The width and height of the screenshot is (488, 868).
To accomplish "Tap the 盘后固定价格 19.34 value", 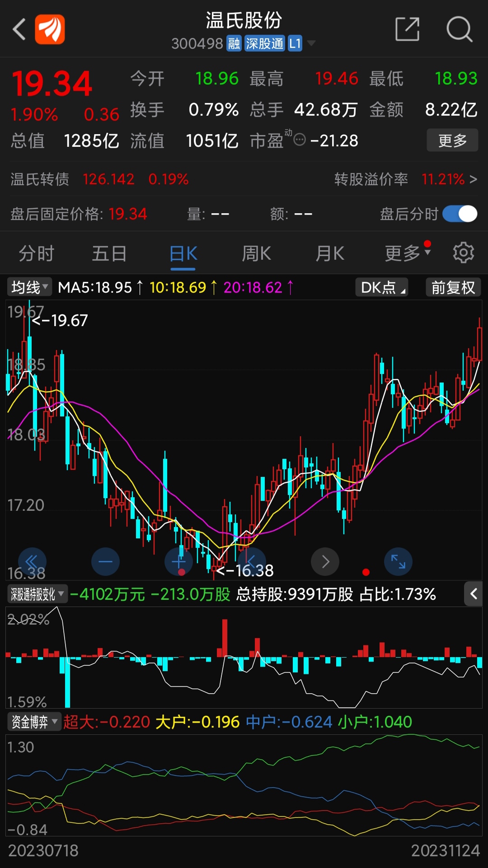I will tap(128, 214).
